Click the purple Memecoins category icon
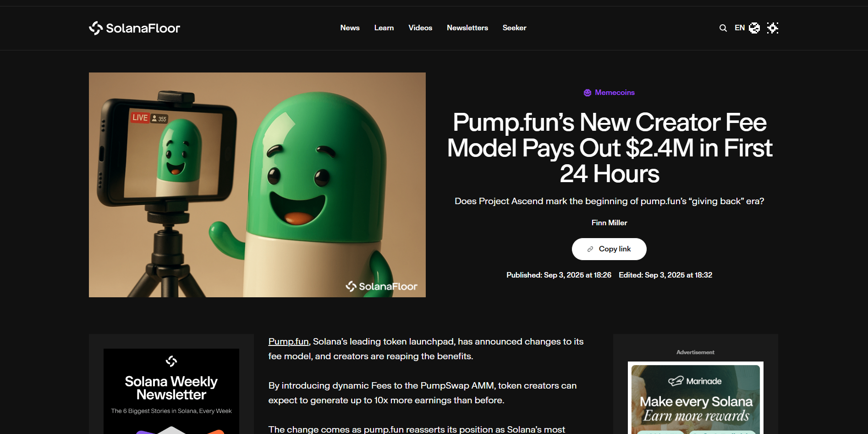 point(587,93)
